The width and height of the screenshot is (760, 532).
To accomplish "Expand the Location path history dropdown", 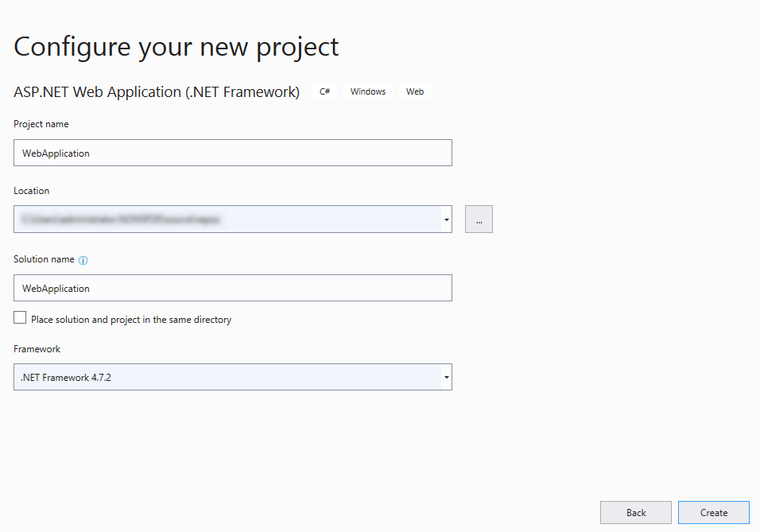I will (x=445, y=219).
